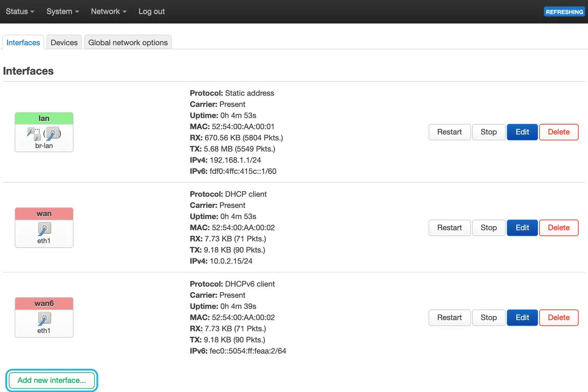Click the lan IPv4 address 192.168.1.1/24

pyautogui.click(x=235, y=160)
